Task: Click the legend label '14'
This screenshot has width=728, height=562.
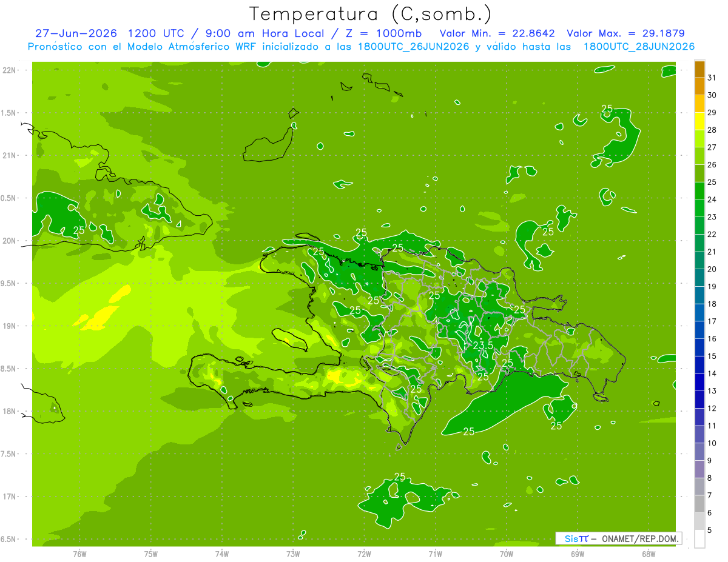Action: click(x=712, y=373)
